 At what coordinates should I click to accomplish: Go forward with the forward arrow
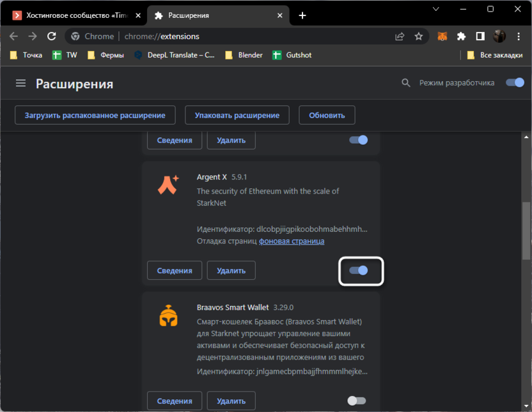coord(33,36)
